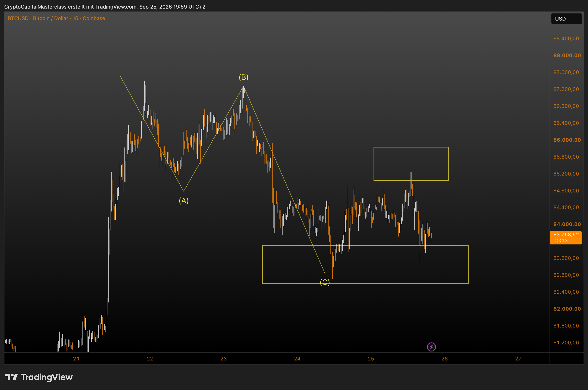Click the purple lightning bolt event icon
This screenshot has width=588, height=390.
coord(431,347)
